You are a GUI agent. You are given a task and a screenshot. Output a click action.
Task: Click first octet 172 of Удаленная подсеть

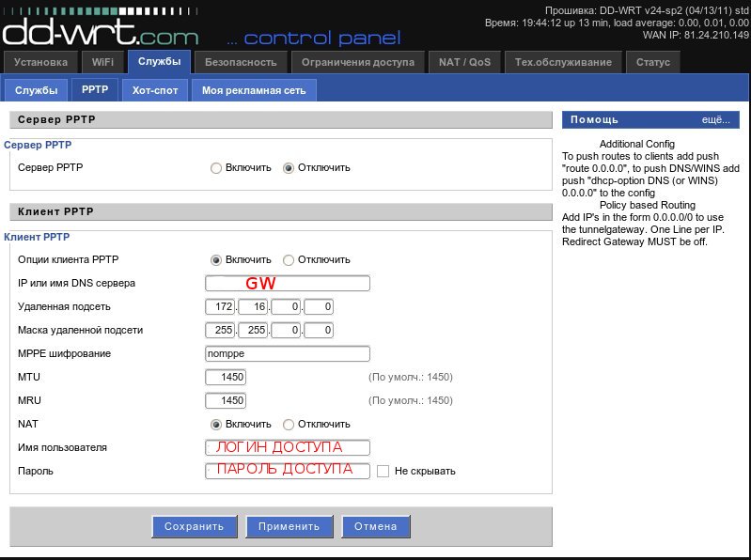pos(220,306)
